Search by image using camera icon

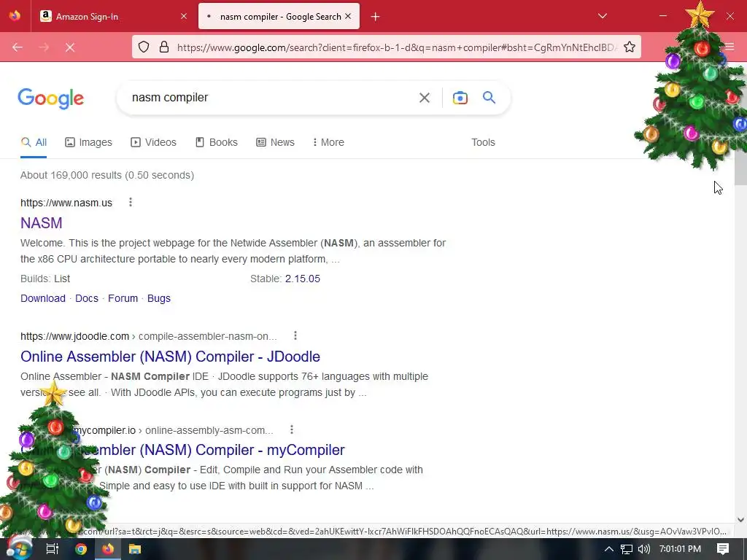pyautogui.click(x=460, y=98)
